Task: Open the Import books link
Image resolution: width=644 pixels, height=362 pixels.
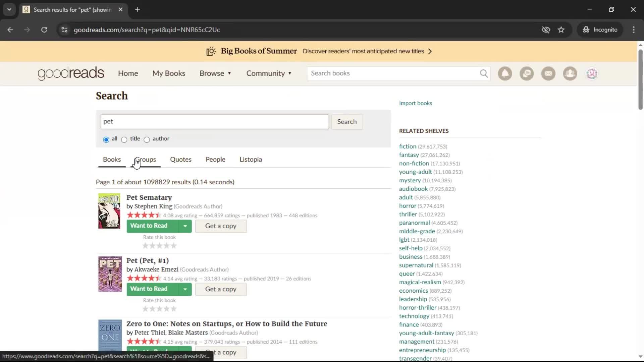Action: pyautogui.click(x=415, y=103)
